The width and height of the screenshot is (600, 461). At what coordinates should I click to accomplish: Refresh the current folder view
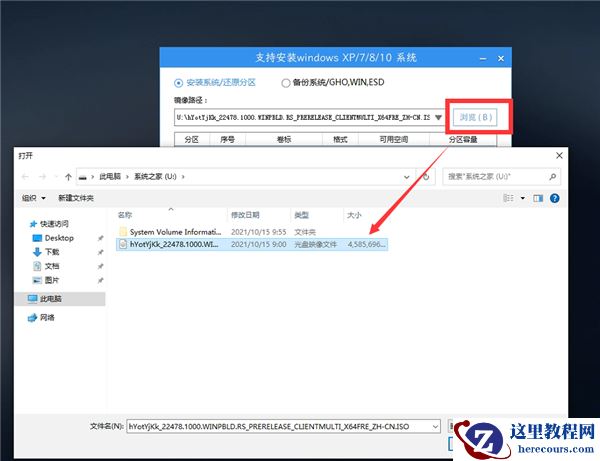pyautogui.click(x=426, y=177)
